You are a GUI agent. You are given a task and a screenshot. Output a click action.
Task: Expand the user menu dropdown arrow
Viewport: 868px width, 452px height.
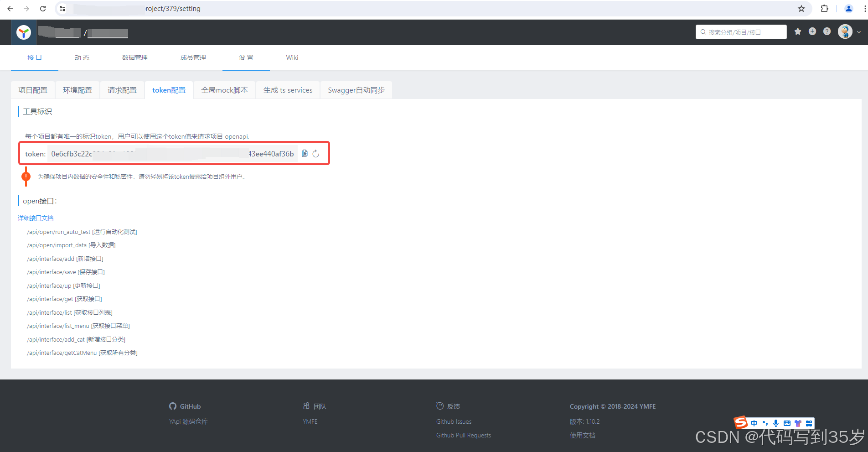click(x=859, y=32)
